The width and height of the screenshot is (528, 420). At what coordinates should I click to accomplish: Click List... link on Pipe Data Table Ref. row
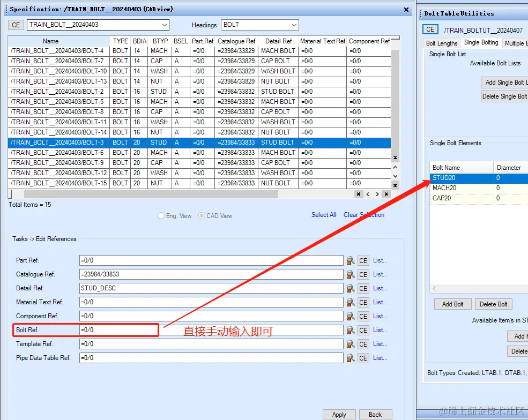coord(380,358)
